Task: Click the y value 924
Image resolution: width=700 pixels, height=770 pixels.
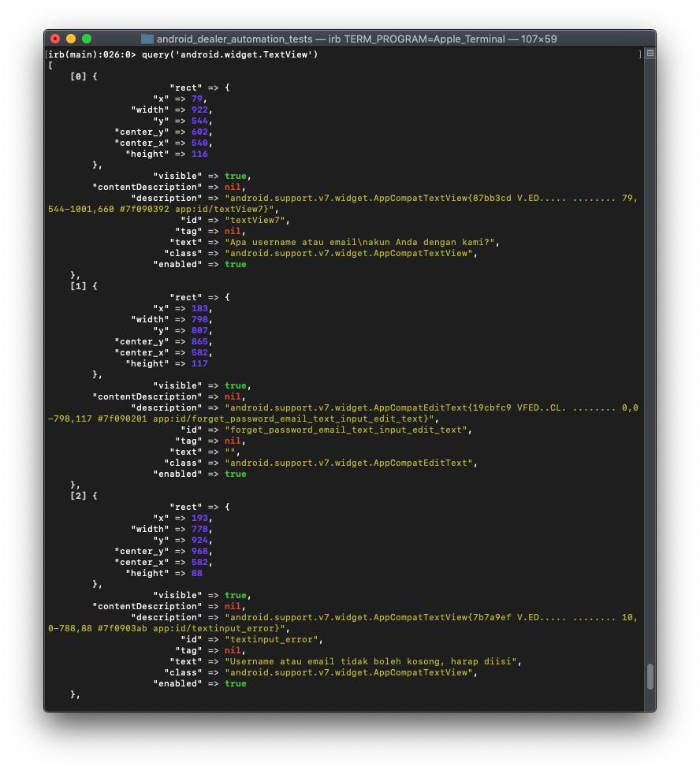Action: click(x=199, y=540)
